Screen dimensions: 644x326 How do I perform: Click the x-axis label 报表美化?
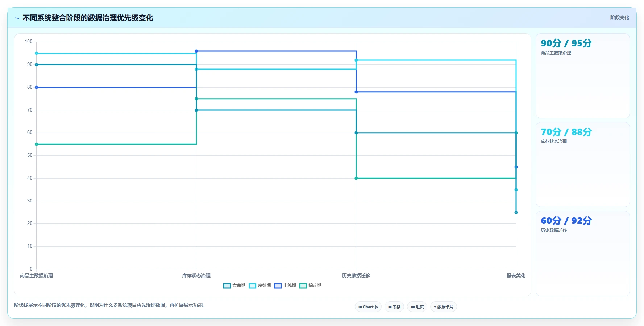[x=516, y=276]
